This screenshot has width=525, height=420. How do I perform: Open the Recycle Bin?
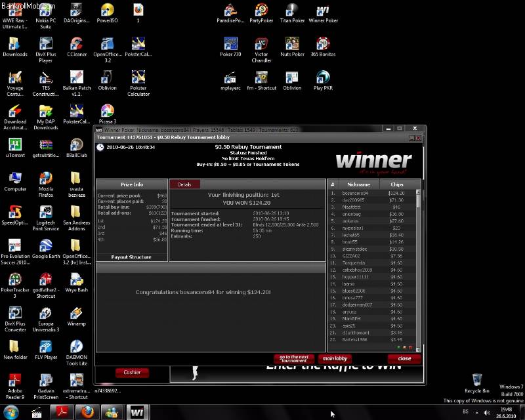point(477,383)
